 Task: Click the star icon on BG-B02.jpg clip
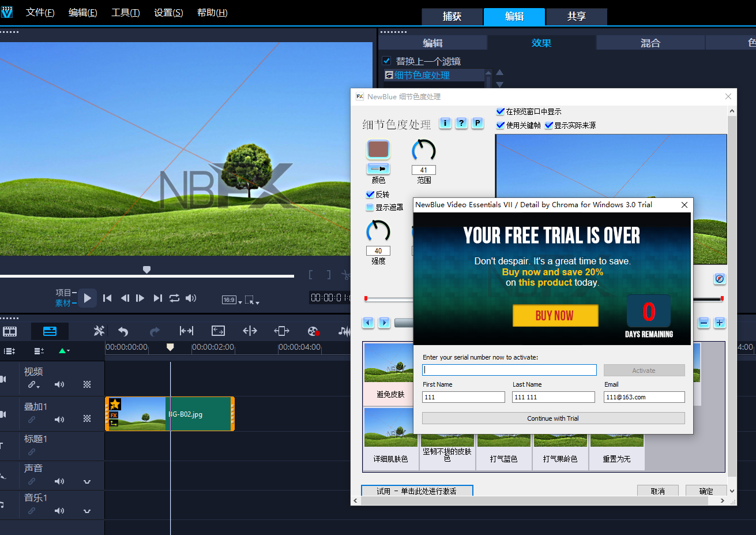click(115, 404)
